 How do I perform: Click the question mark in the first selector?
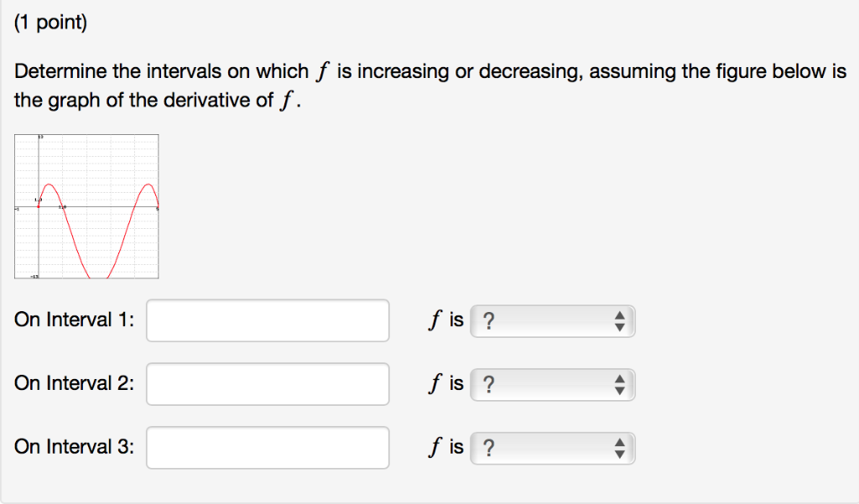click(488, 320)
